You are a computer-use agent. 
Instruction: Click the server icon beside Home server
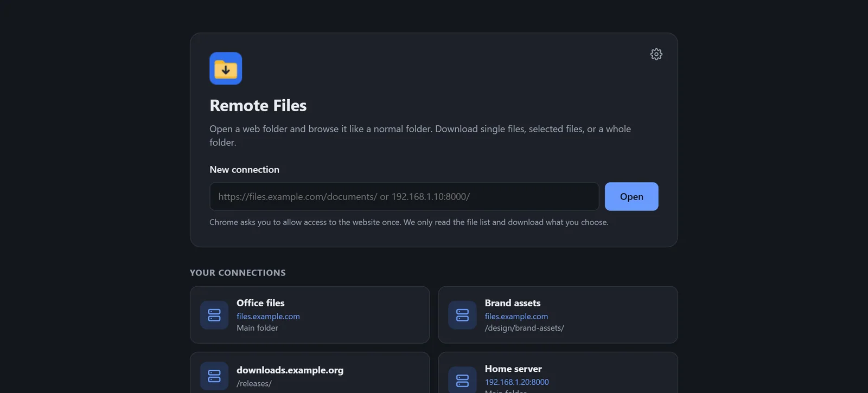[462, 379]
